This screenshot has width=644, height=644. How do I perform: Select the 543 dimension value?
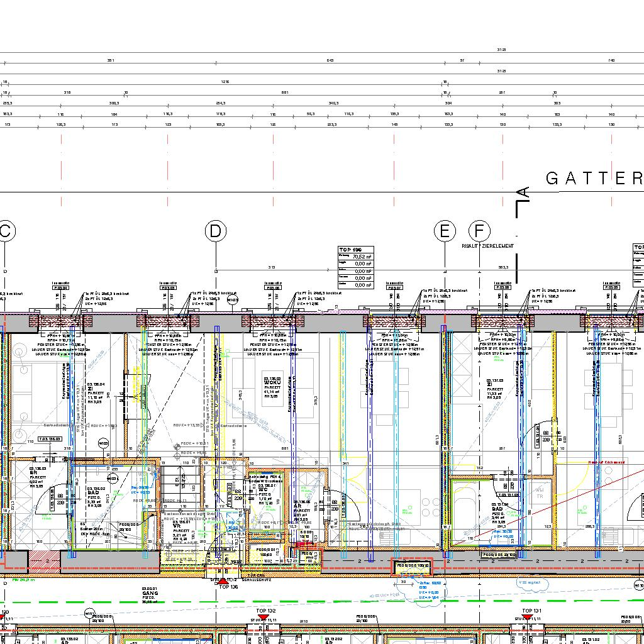(330, 60)
